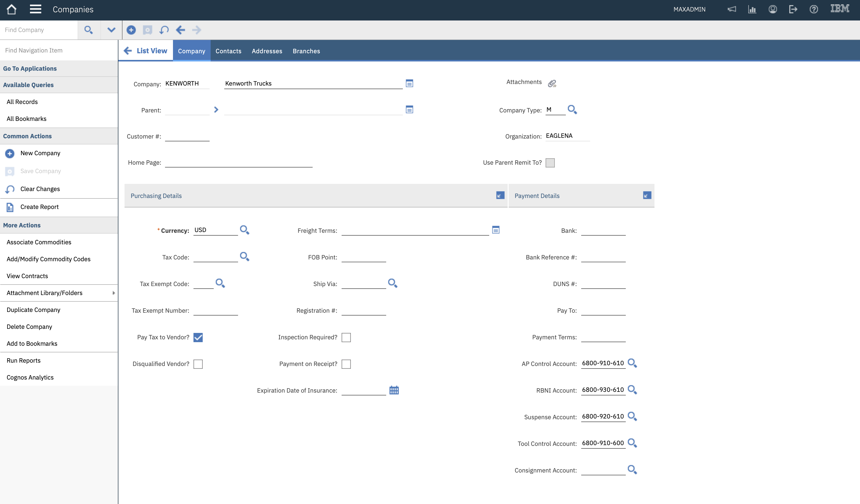
Task: Click the toolbar New Company plus icon
Action: [x=131, y=30]
